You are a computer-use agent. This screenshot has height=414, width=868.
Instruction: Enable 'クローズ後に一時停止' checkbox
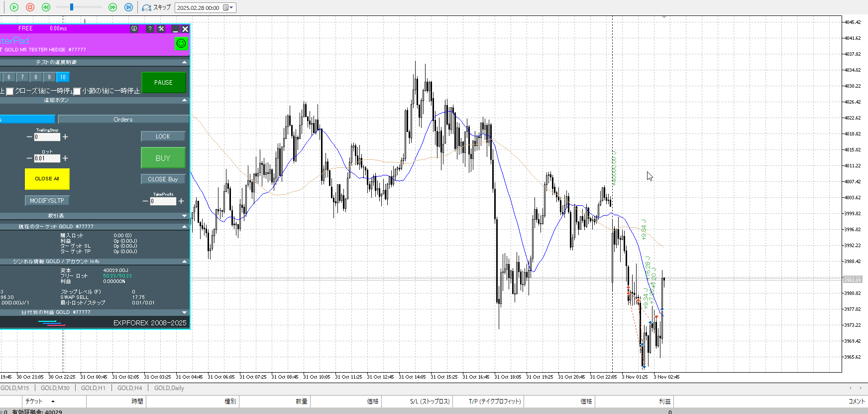coord(9,91)
